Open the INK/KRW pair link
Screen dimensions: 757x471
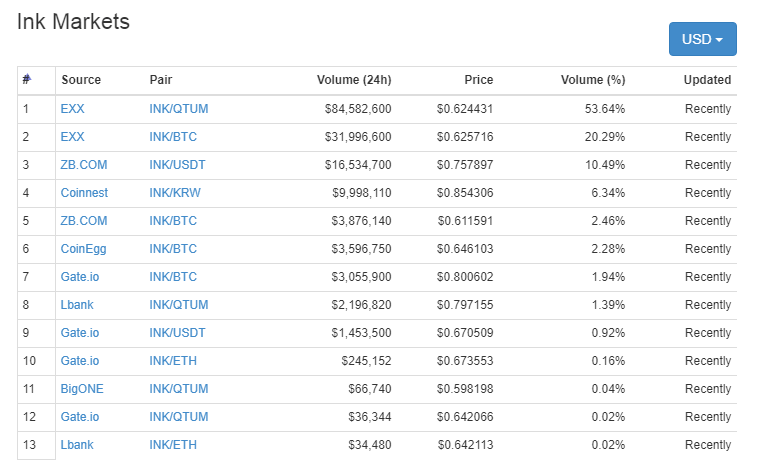point(175,193)
